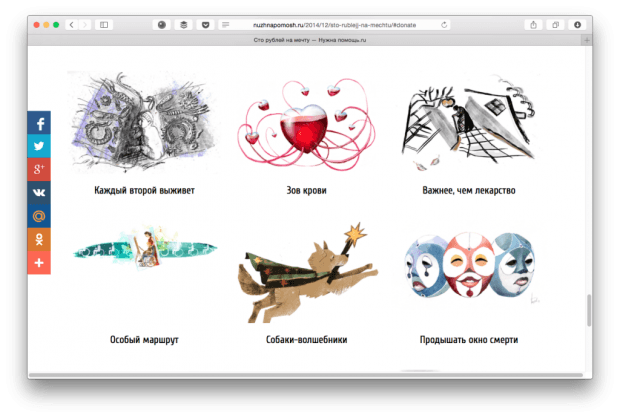Open the Safari Downloads list
620x418 pixels.
tap(577, 24)
